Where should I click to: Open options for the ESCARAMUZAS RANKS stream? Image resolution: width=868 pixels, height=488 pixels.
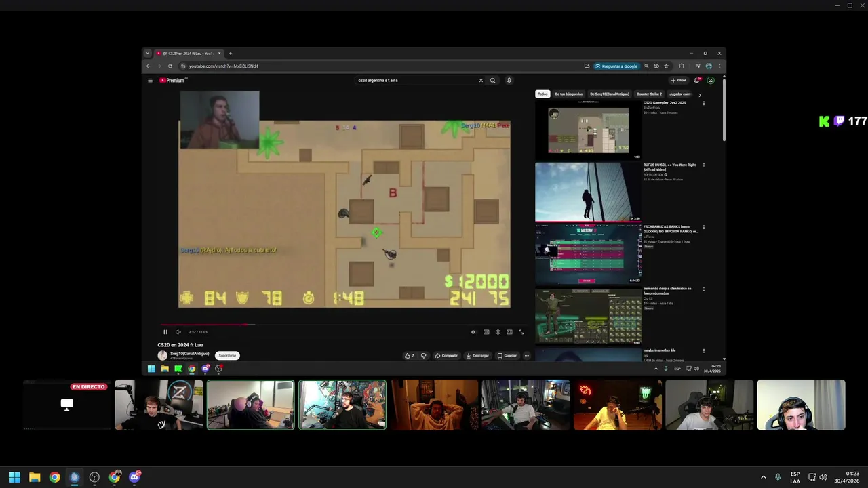703,228
